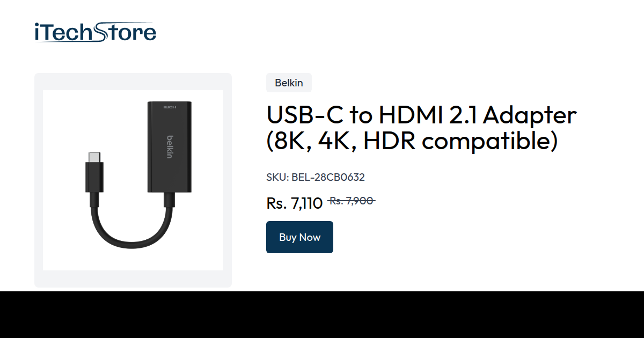Click the struck-through price Rs. 7,900
Viewport: 644px width, 338px height.
(352, 201)
